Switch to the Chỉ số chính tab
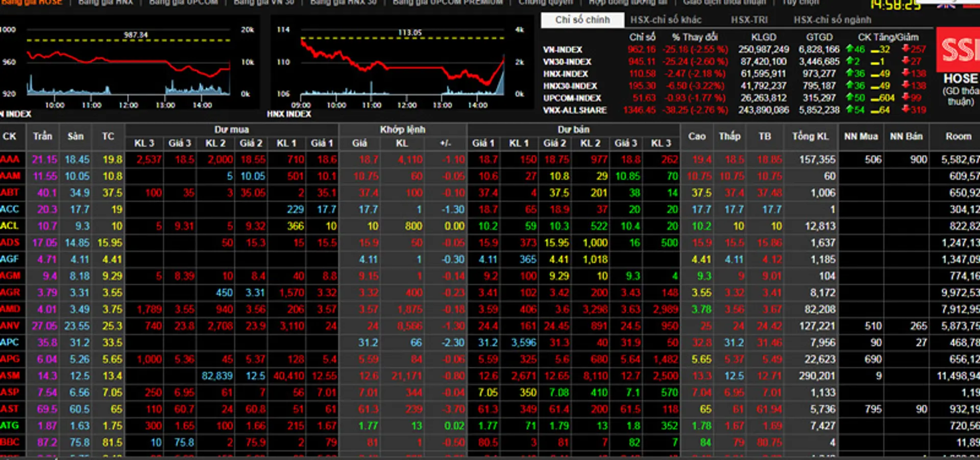The width and height of the screenshot is (980, 460). (582, 20)
